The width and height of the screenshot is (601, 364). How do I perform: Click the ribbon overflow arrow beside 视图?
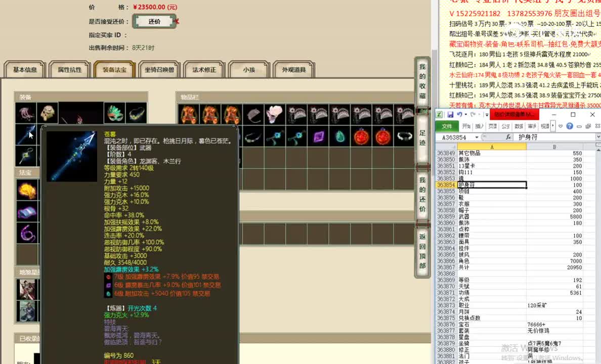552,126
